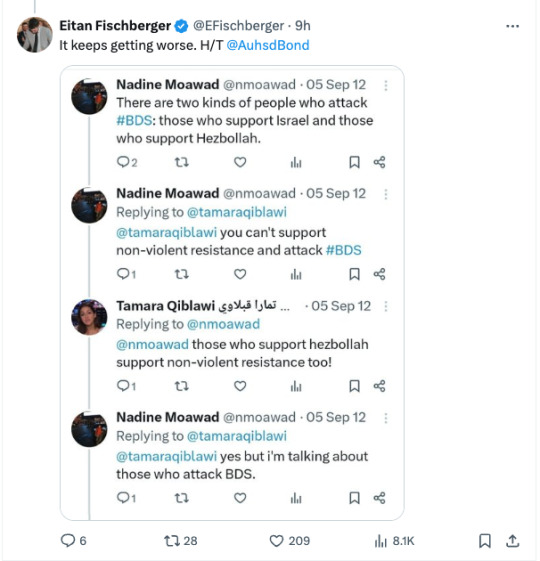
Task: Open the @AuhsdBond mention link
Action: coord(268,45)
